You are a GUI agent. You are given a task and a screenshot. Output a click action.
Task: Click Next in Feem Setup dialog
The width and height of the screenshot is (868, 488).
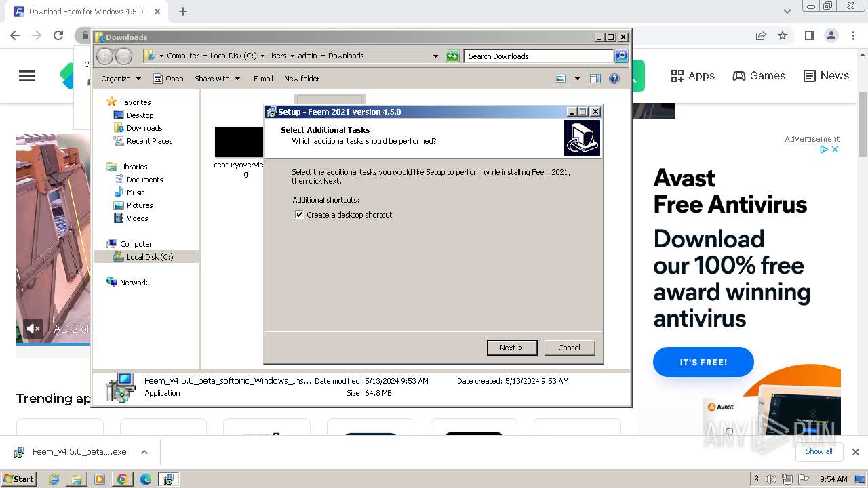[x=512, y=348]
